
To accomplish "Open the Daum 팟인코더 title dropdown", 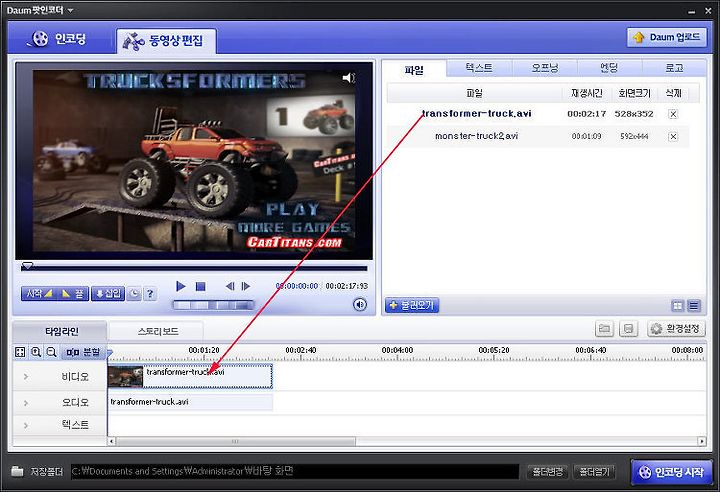I will coord(70,10).
